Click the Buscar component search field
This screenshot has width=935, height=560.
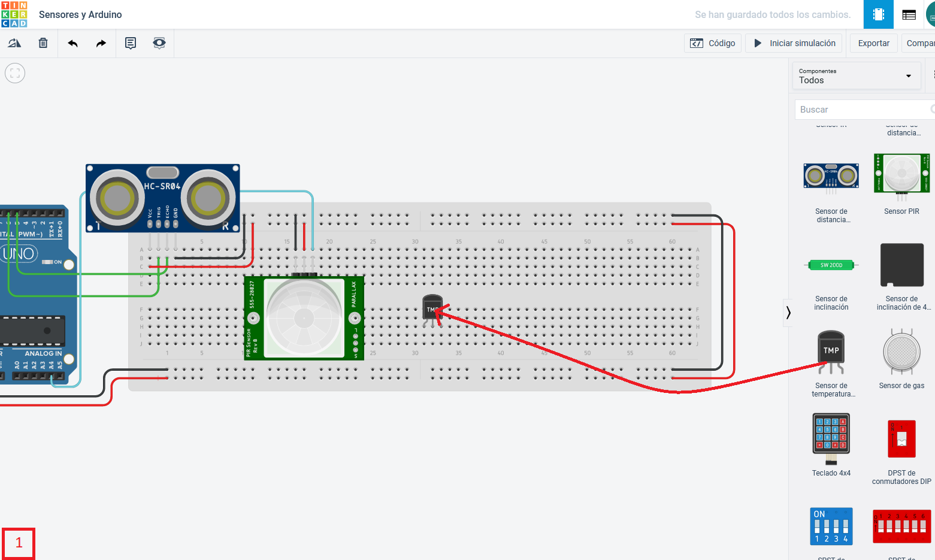tap(863, 110)
